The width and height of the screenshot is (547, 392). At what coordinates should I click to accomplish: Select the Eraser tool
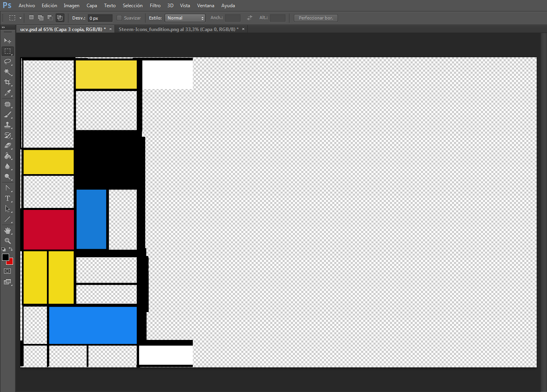(x=8, y=146)
